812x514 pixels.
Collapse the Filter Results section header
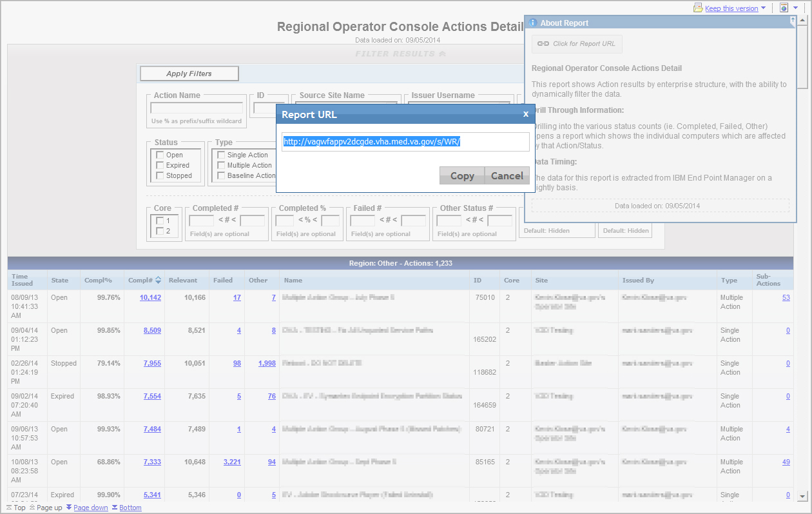click(400, 54)
